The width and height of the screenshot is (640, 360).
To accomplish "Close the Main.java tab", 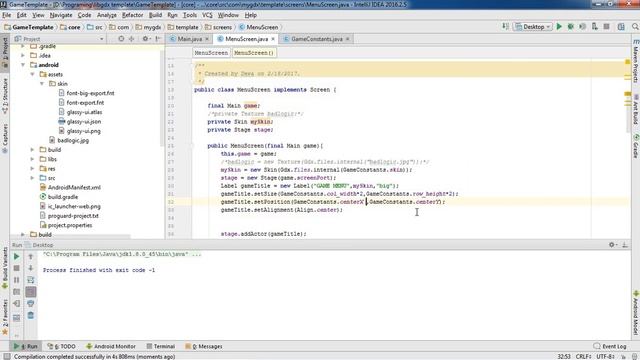I will pyautogui.click(x=207, y=39).
